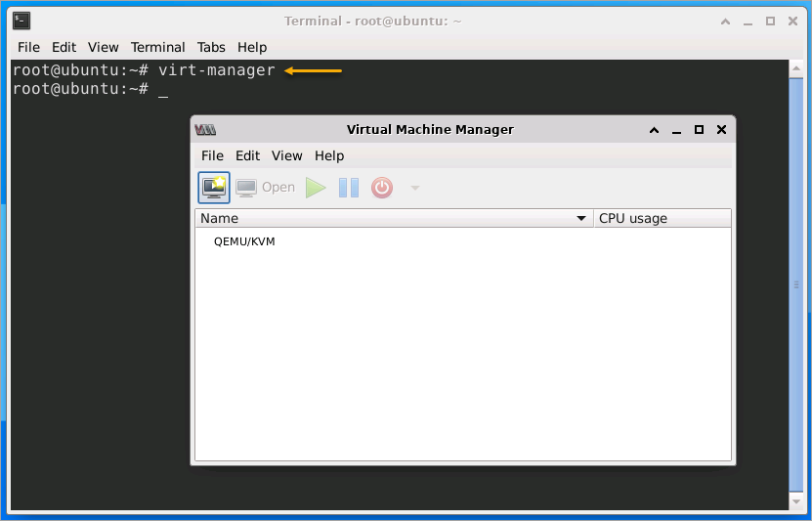The width and height of the screenshot is (812, 521).
Task: Maximize the Virtual Machine Manager window
Action: pyautogui.click(x=699, y=129)
